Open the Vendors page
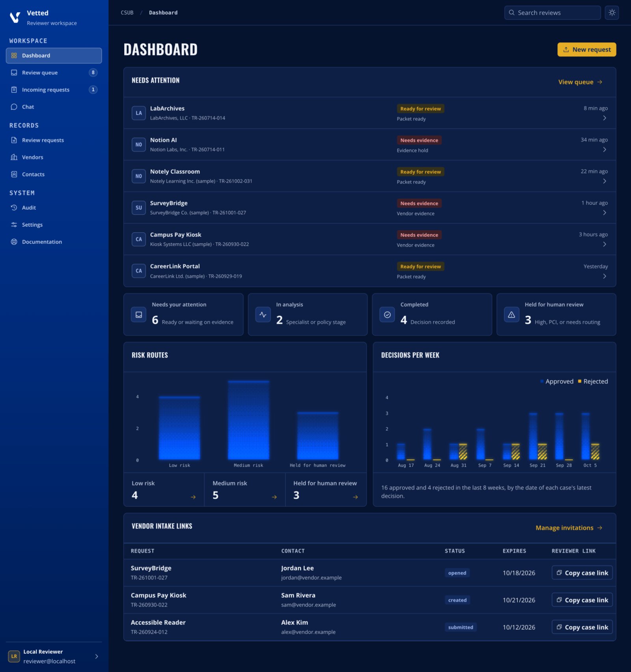Viewport: 631px width, 672px height. coord(54,157)
